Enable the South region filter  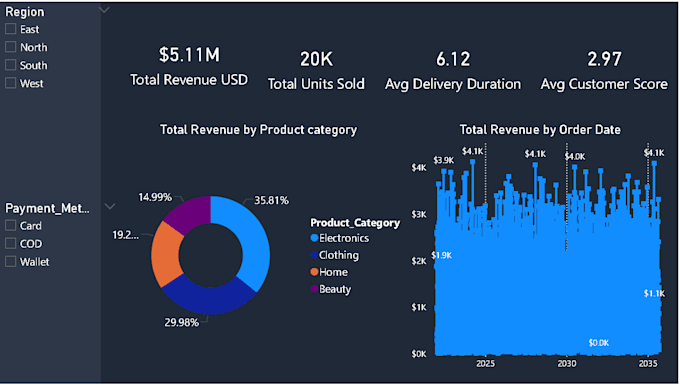(x=10, y=65)
